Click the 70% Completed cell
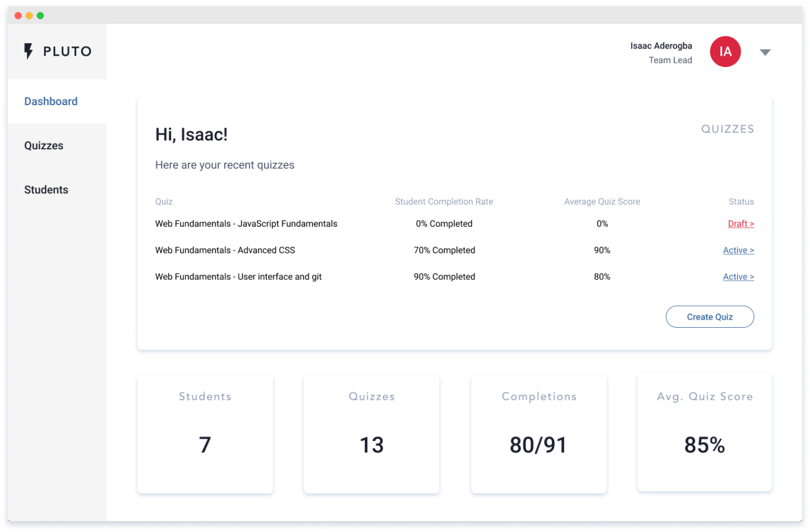The width and height of the screenshot is (810, 532). [x=444, y=250]
